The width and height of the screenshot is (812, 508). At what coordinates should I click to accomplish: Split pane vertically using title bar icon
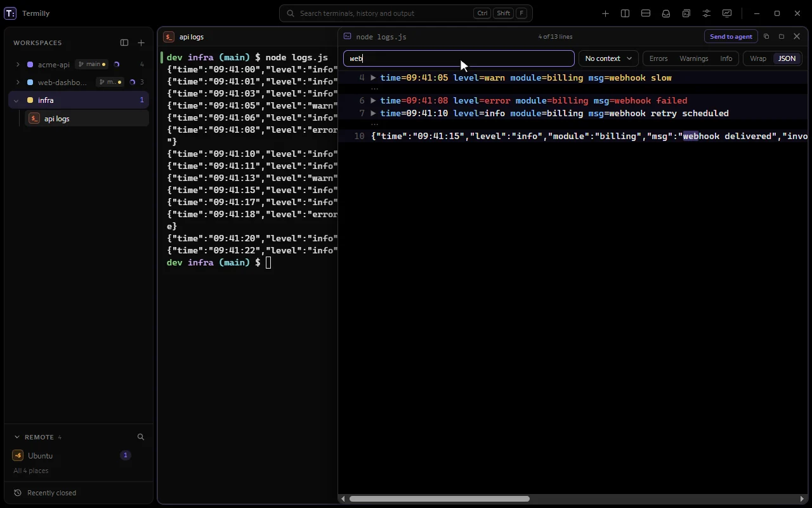[625, 13]
